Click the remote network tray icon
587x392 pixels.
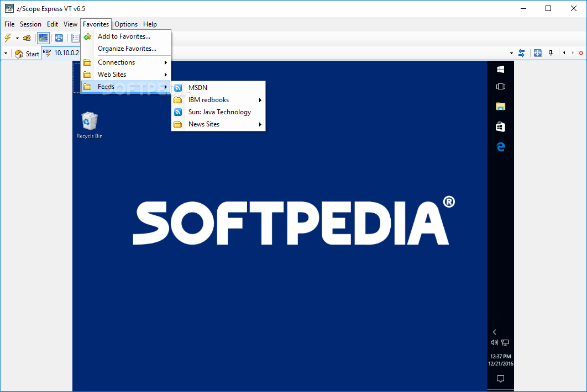click(505, 342)
